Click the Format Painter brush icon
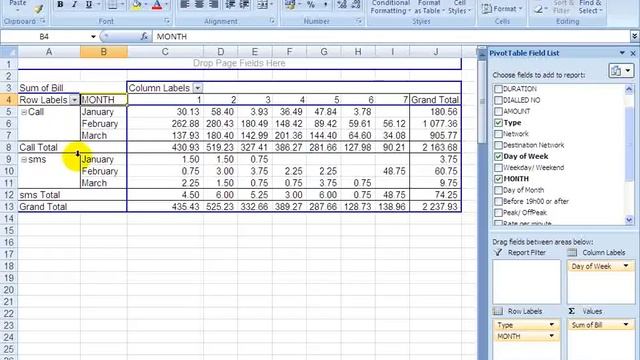Screen dimensions: 640x360 (39, 8)
